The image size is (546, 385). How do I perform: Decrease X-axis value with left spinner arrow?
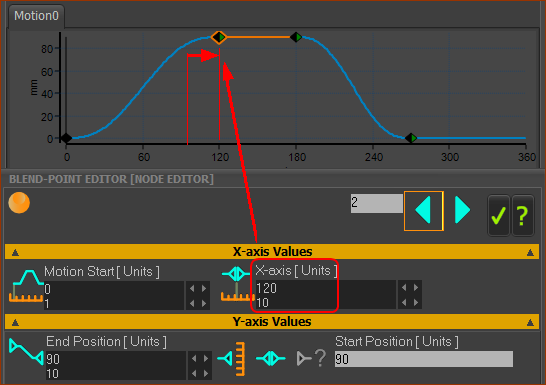(x=404, y=288)
